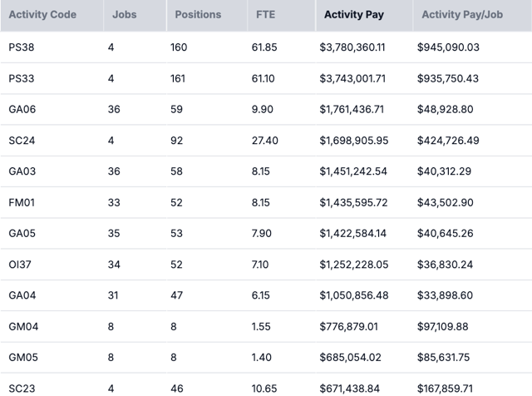Sort table by Jobs column header
The image size is (532, 396).
[125, 15]
